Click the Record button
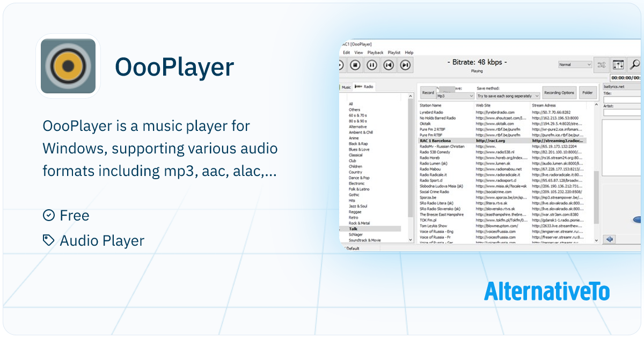644x338 pixels. (428, 92)
